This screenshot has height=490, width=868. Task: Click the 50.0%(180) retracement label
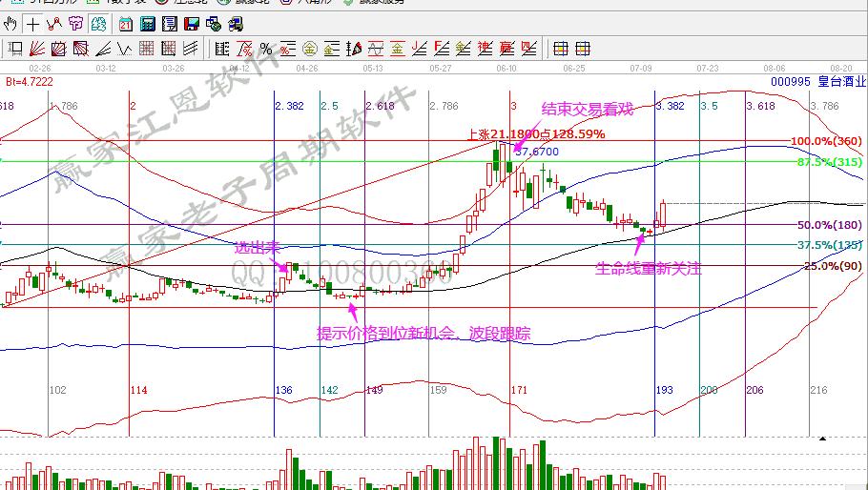[x=829, y=225]
